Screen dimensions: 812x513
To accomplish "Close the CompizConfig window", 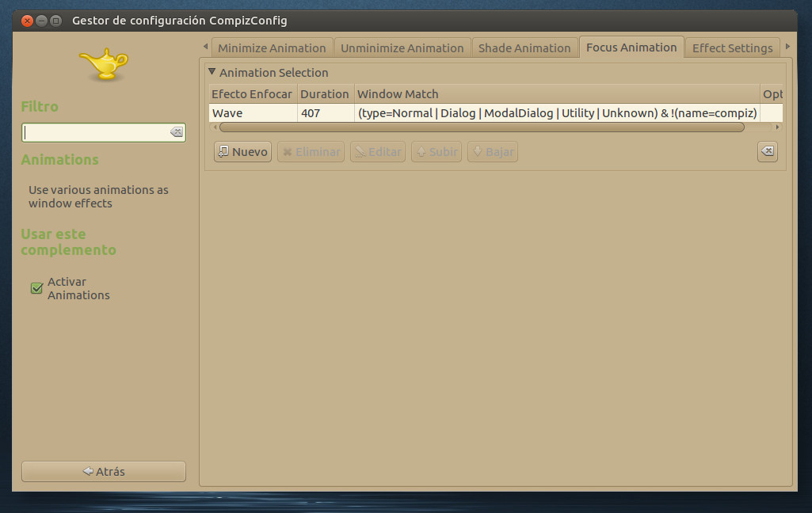I will coord(28,21).
